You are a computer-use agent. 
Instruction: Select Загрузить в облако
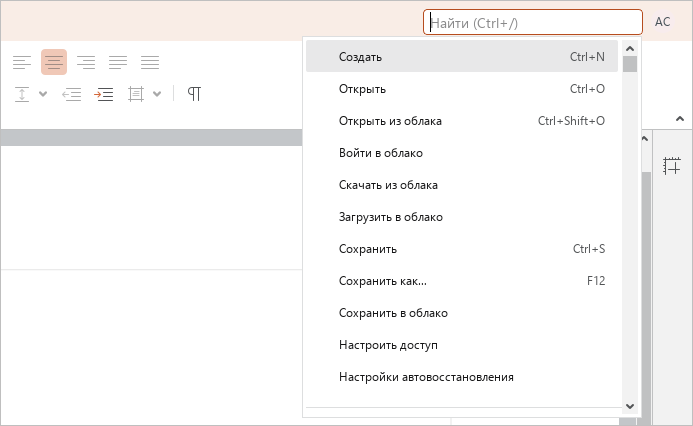click(462, 217)
